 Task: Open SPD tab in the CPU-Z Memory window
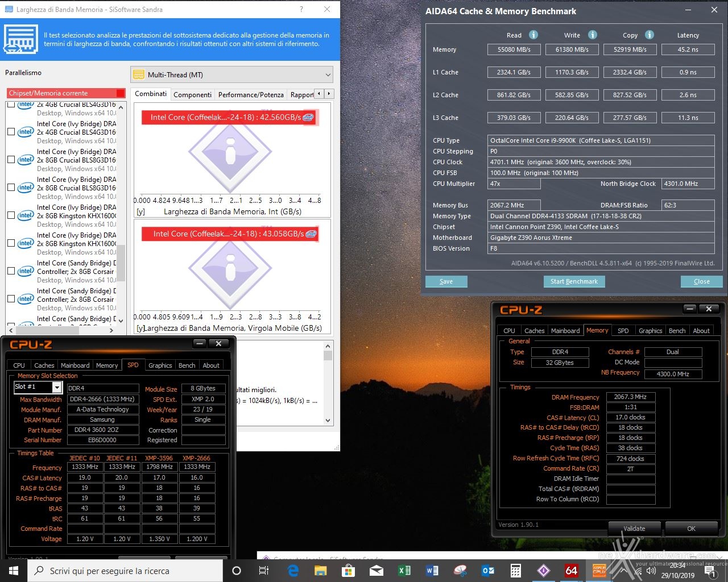(x=623, y=331)
